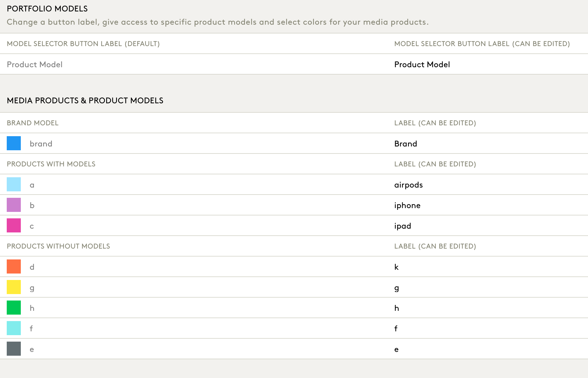Image resolution: width=588 pixels, height=378 pixels.
Task: Click the ipad label field
Action: [403, 226]
